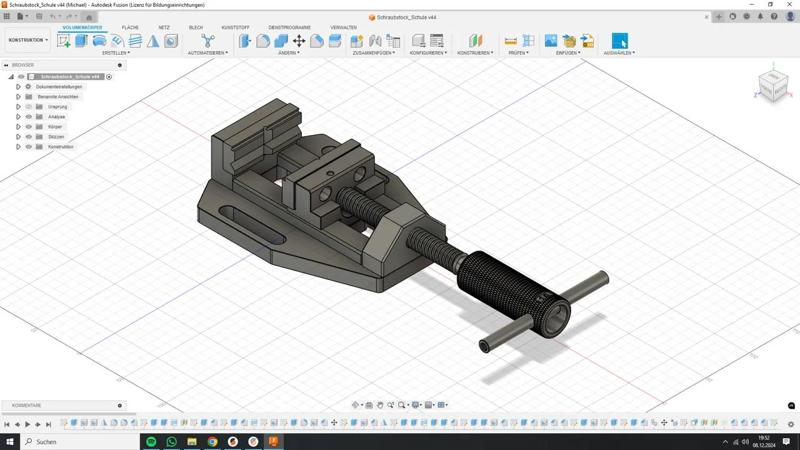
Task: Click the Insert image icon under Einfügen
Action: pyautogui.click(x=551, y=41)
